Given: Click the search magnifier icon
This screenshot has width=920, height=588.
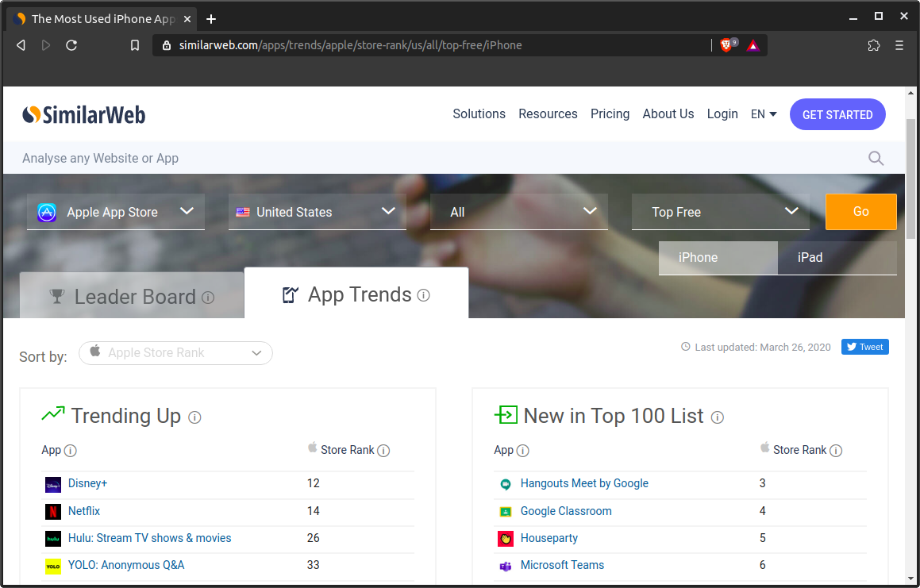Looking at the screenshot, I should pos(876,158).
